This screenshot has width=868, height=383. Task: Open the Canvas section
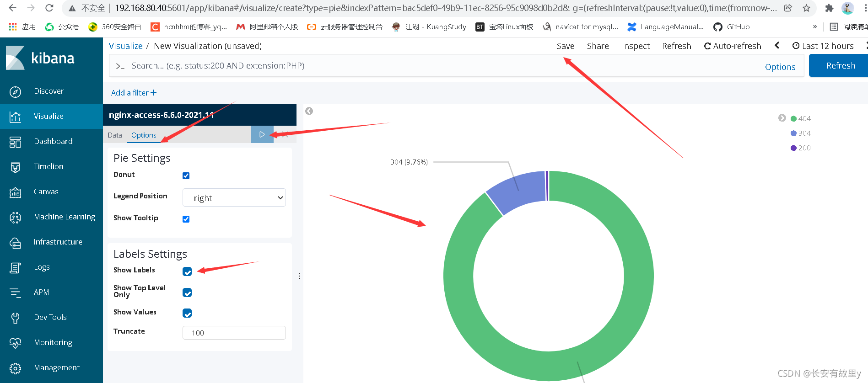click(x=46, y=191)
